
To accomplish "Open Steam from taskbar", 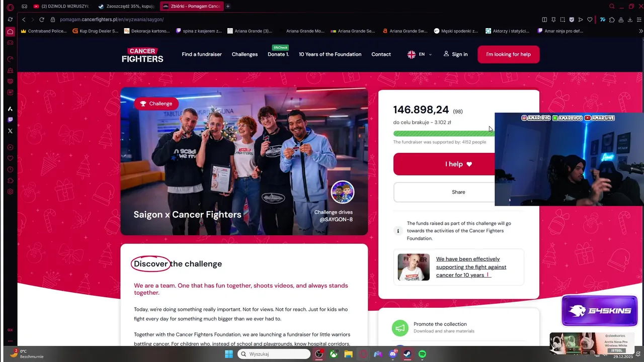I will click(x=407, y=354).
